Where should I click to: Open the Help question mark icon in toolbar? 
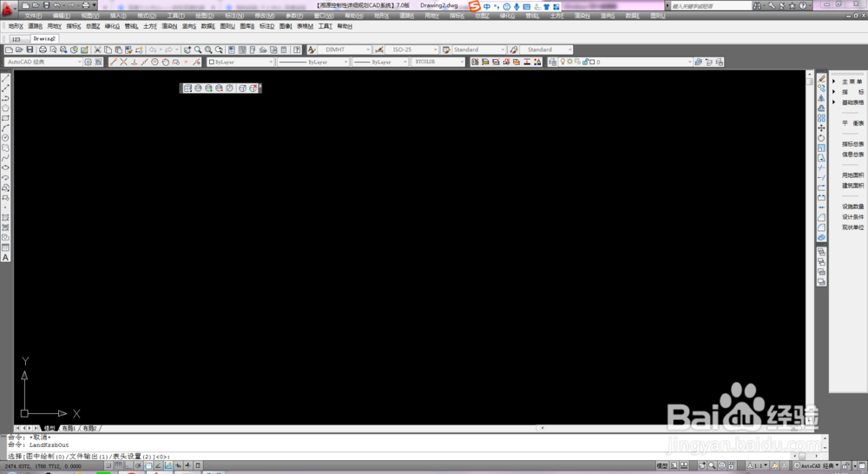[x=297, y=49]
